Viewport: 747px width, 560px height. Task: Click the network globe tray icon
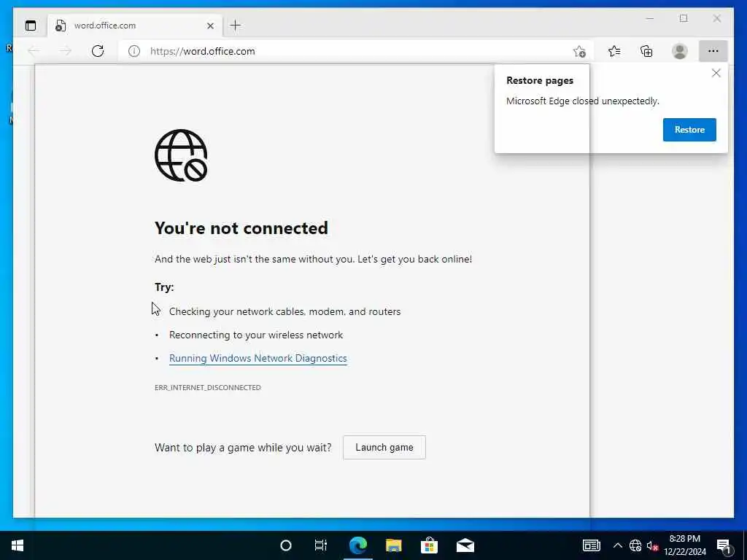635,545
